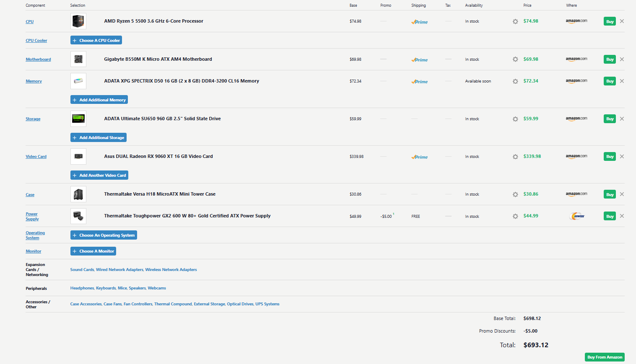
Task: Open the ADATA SU650 SSD thumbnail
Action: tap(78, 119)
